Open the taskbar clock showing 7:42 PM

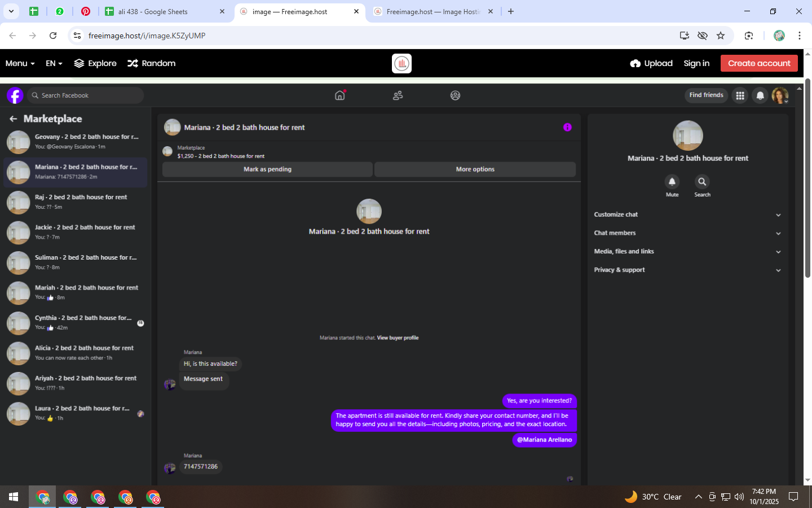click(764, 497)
